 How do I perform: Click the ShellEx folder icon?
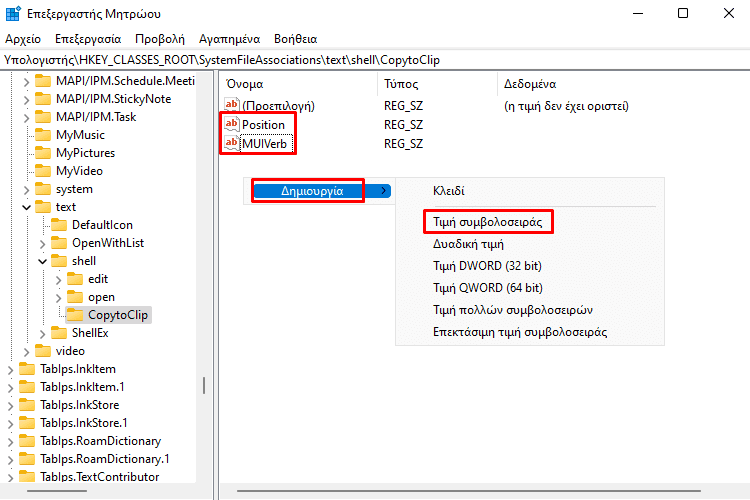59,333
